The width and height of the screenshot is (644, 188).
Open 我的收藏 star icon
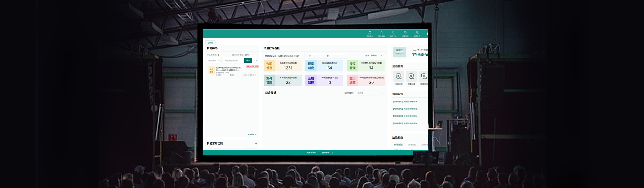pyautogui.click(x=382, y=33)
